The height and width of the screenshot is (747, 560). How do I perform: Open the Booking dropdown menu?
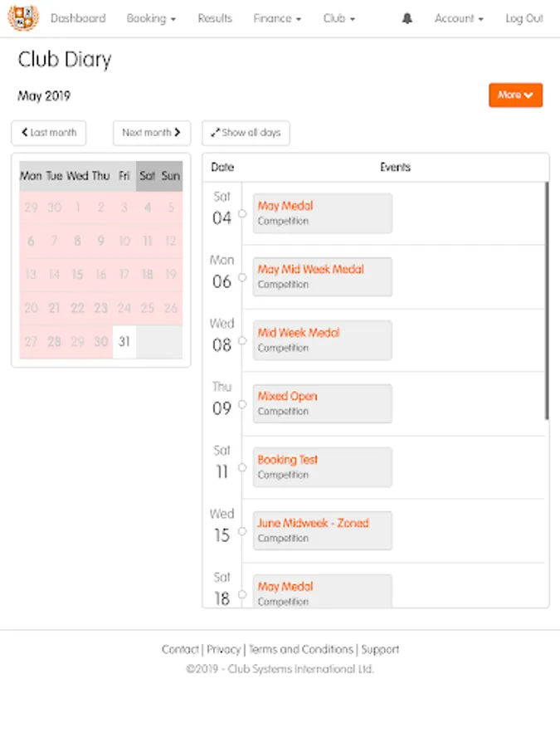pos(151,18)
